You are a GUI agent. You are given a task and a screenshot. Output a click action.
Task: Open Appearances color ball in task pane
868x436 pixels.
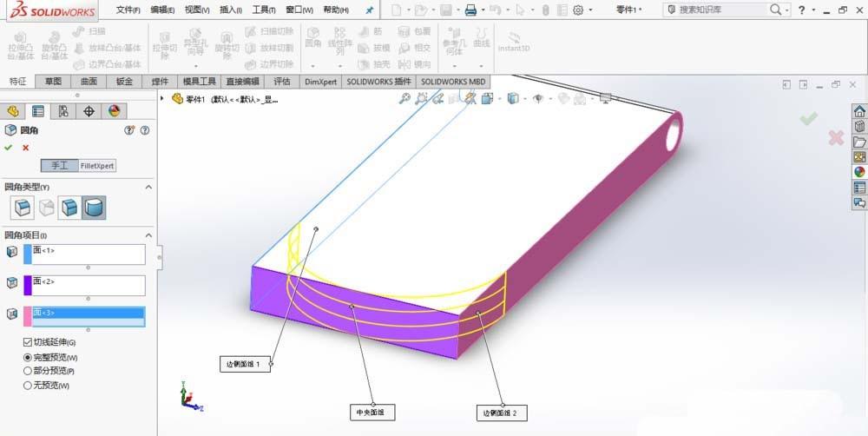[859, 172]
